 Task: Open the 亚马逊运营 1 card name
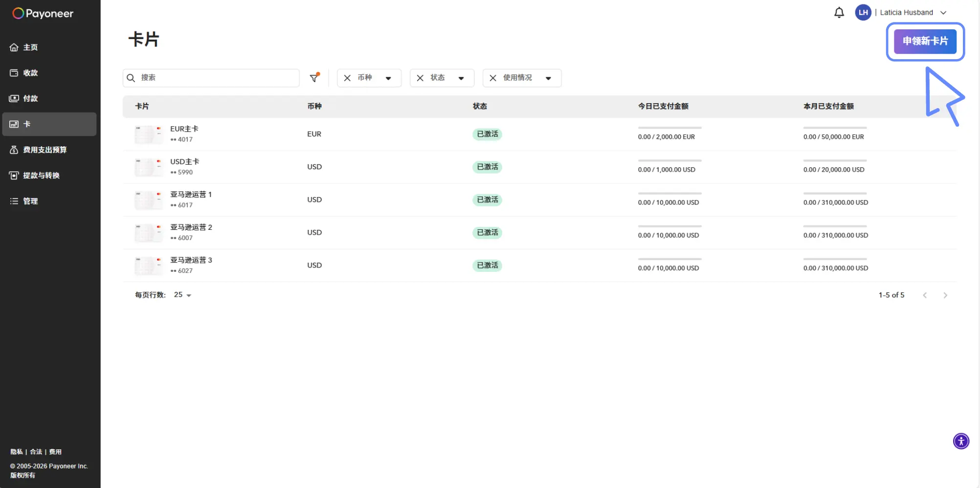[x=191, y=195]
